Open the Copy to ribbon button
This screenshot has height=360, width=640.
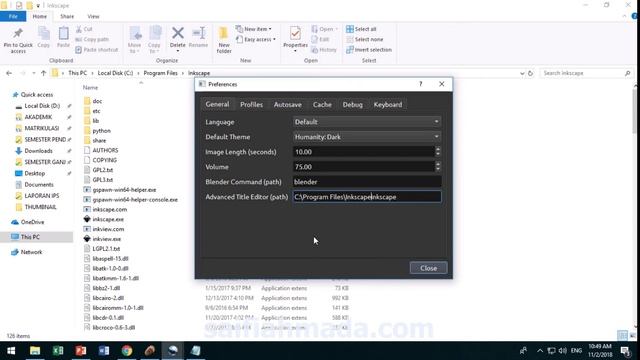click(154, 40)
